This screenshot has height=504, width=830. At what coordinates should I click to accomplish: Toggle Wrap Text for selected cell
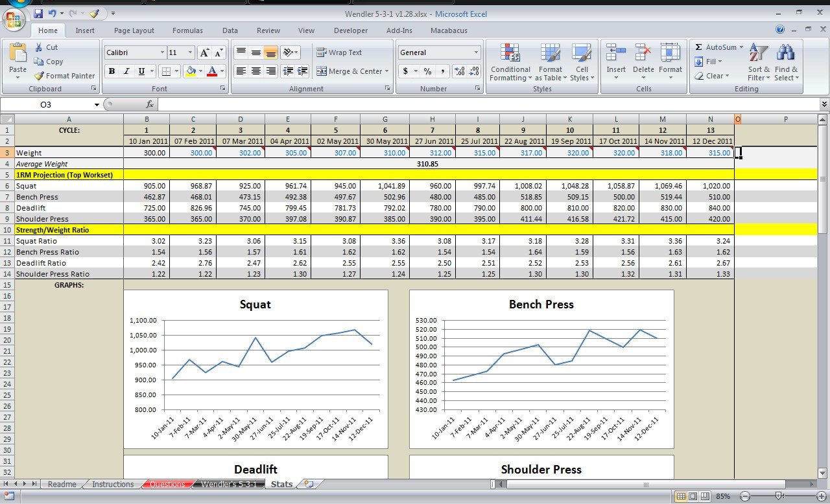tap(339, 52)
